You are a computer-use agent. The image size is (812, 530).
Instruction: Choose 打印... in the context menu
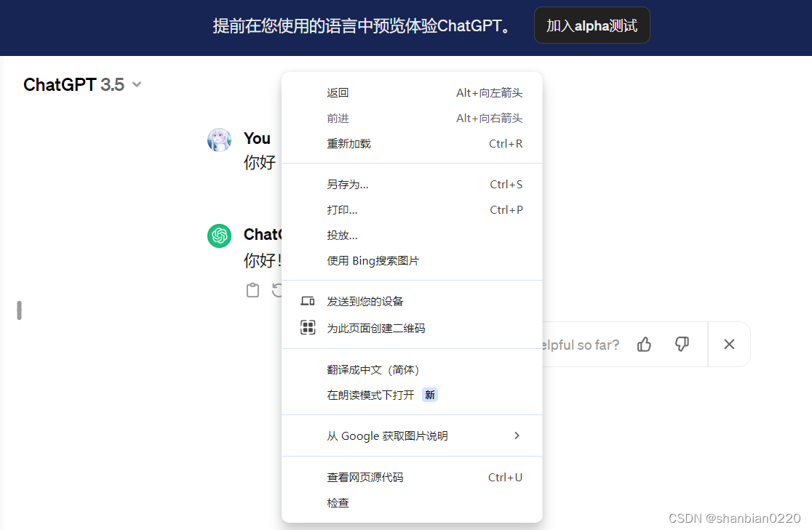click(412, 210)
